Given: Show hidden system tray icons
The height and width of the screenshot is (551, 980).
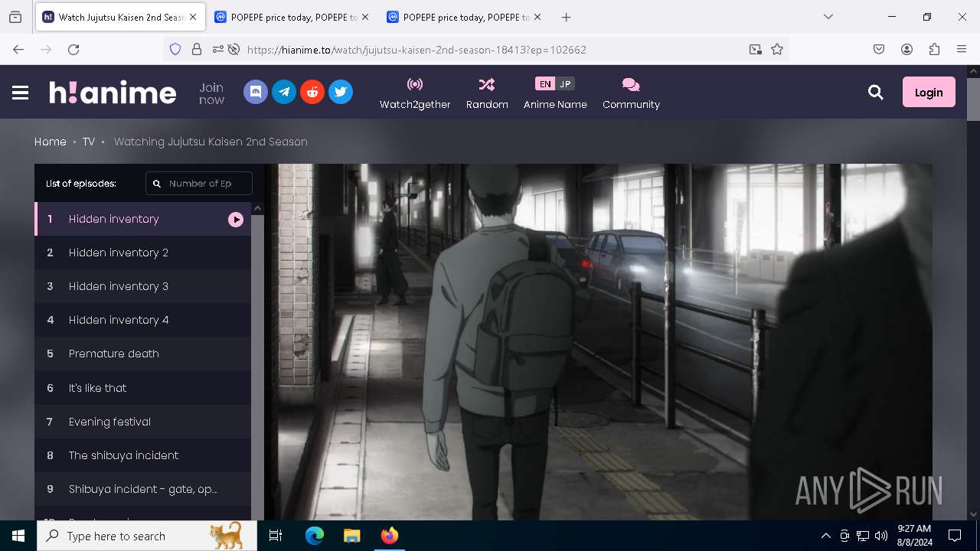Looking at the screenshot, I should (x=825, y=536).
